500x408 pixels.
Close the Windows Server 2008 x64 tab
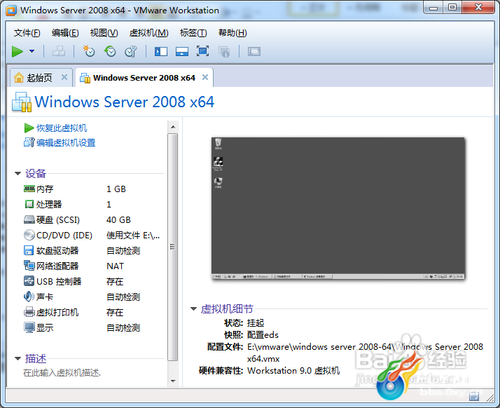click(205, 77)
